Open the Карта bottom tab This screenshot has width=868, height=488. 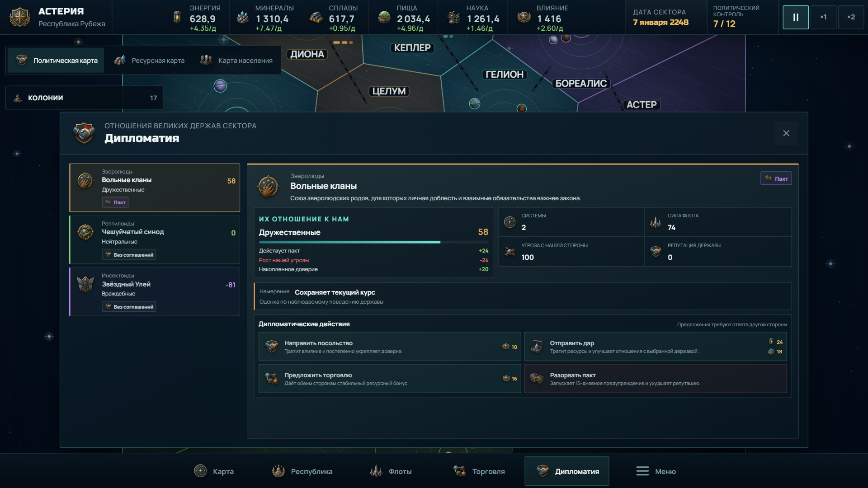[214, 471]
